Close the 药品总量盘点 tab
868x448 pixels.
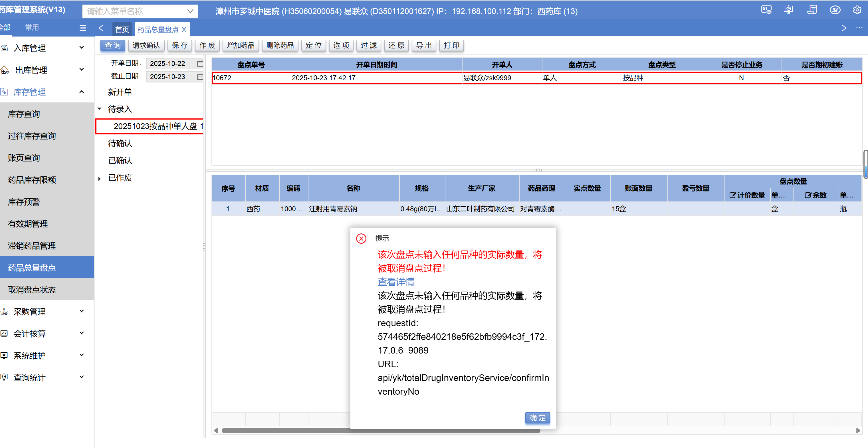coord(184,29)
